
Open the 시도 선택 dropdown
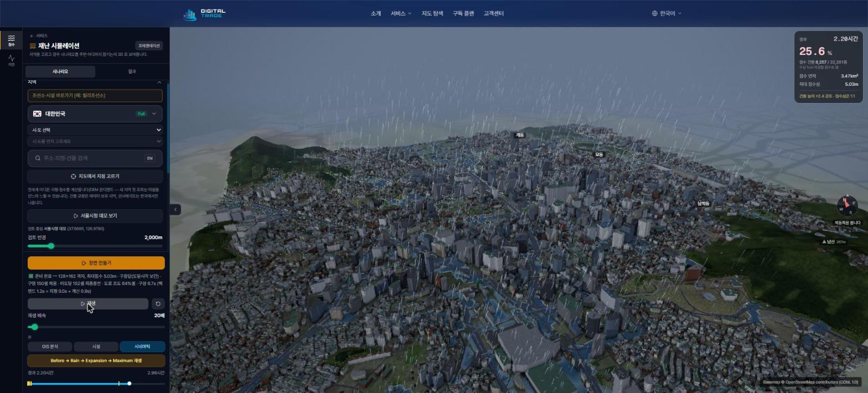95,130
